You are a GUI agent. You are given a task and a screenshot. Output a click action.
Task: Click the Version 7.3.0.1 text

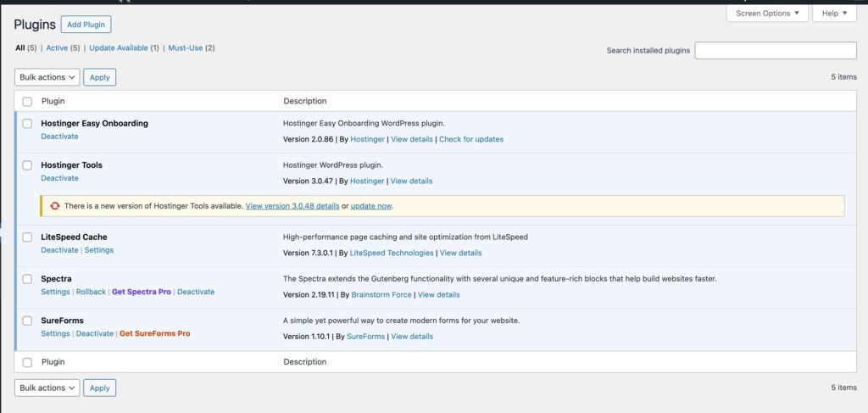tap(307, 253)
